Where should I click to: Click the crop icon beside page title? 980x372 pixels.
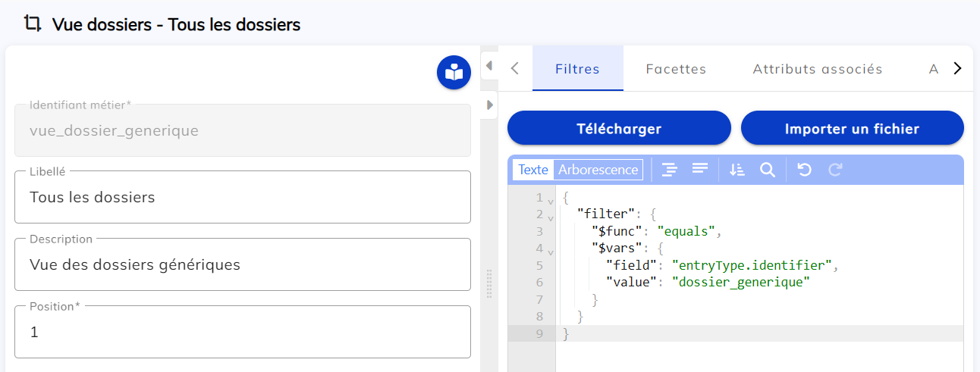click(33, 24)
